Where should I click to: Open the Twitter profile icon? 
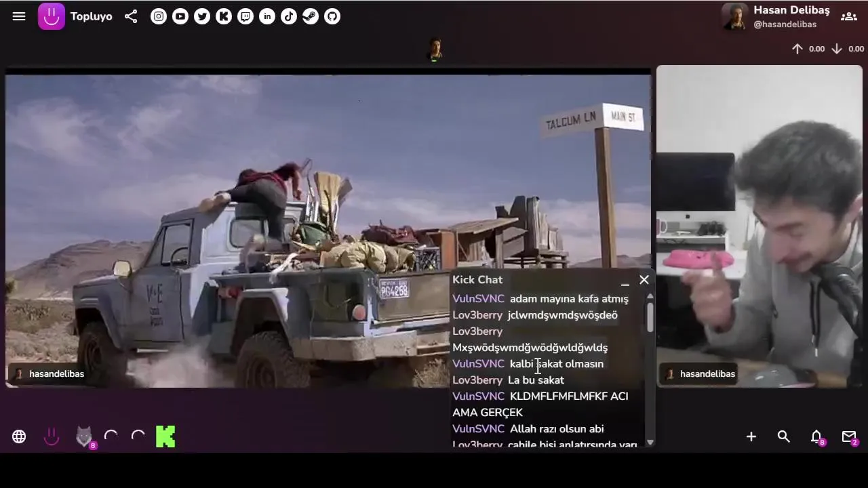[x=202, y=16]
